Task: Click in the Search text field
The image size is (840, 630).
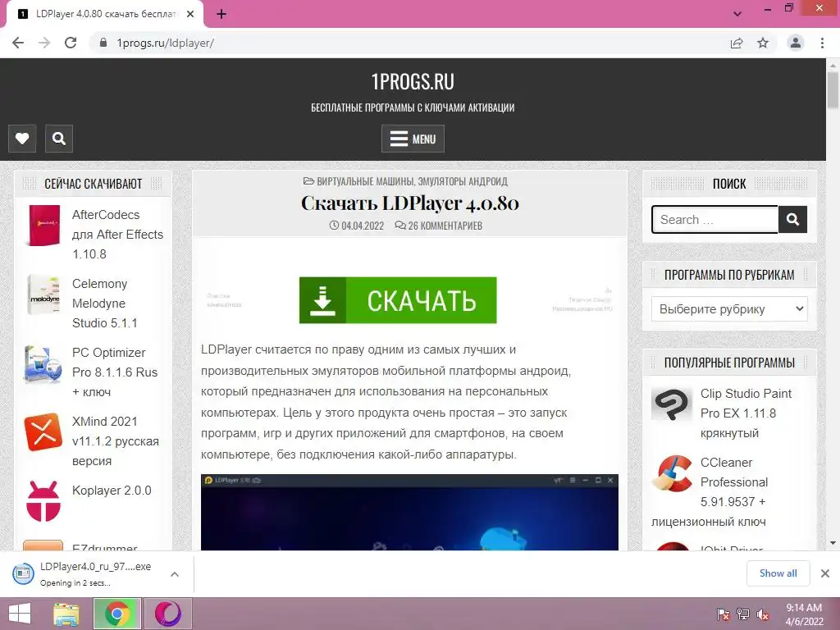Action: tap(714, 220)
